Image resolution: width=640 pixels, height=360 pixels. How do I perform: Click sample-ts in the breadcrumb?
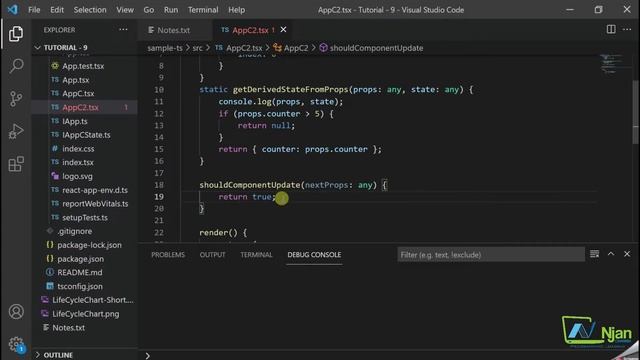(165, 48)
